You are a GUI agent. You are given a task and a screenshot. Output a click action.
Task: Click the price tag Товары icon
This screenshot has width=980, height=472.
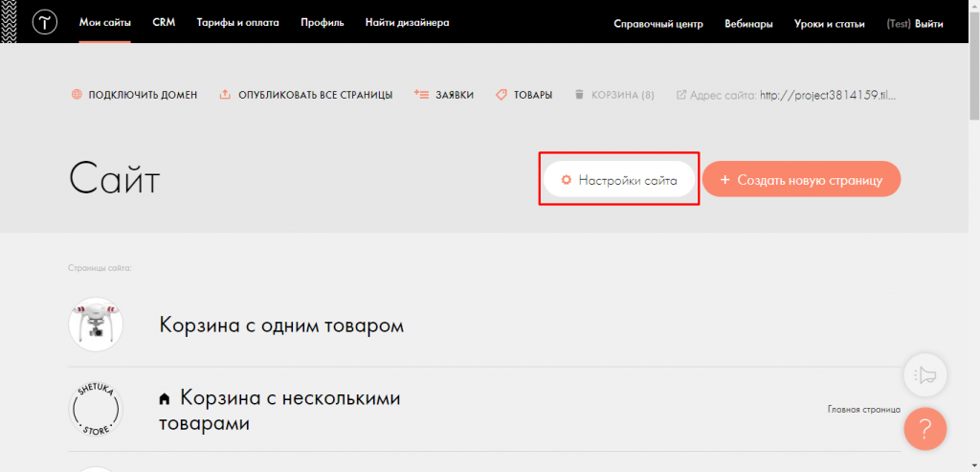(501, 95)
